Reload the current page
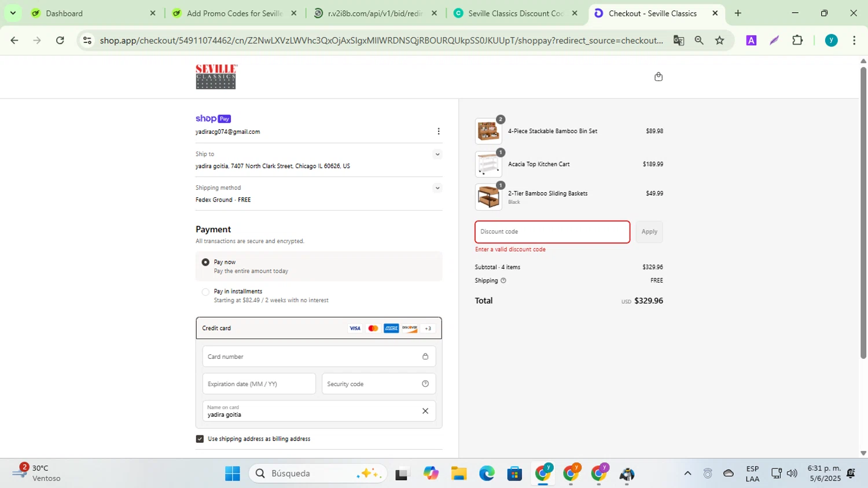 (x=60, y=40)
